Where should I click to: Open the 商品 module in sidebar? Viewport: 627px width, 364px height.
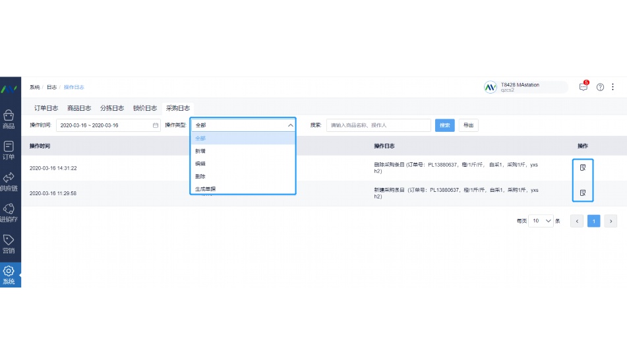(x=9, y=119)
